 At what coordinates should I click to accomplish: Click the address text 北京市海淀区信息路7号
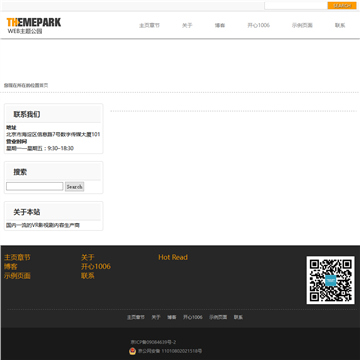click(x=53, y=135)
